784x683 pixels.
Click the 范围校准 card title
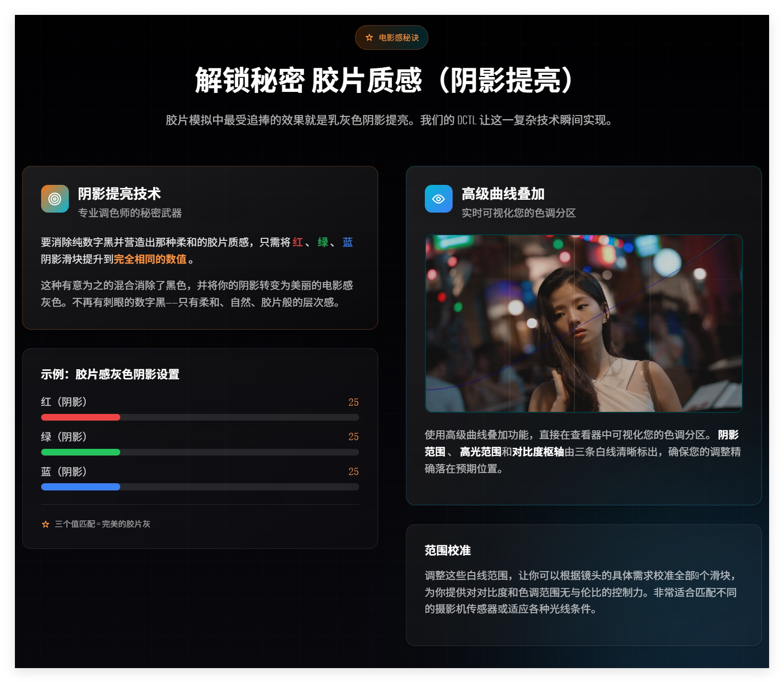447,551
